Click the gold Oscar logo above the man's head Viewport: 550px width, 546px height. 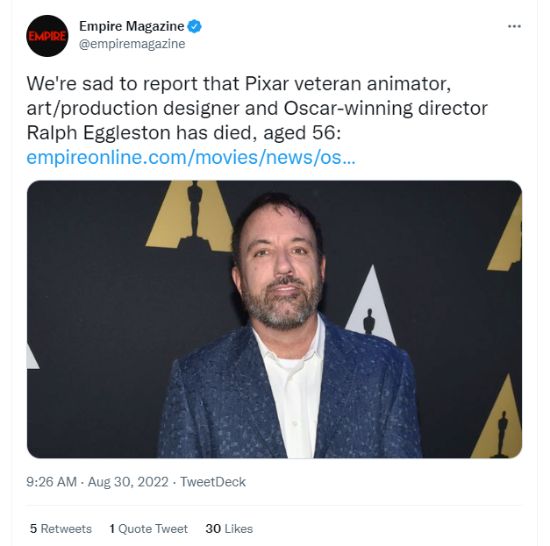[x=191, y=216]
